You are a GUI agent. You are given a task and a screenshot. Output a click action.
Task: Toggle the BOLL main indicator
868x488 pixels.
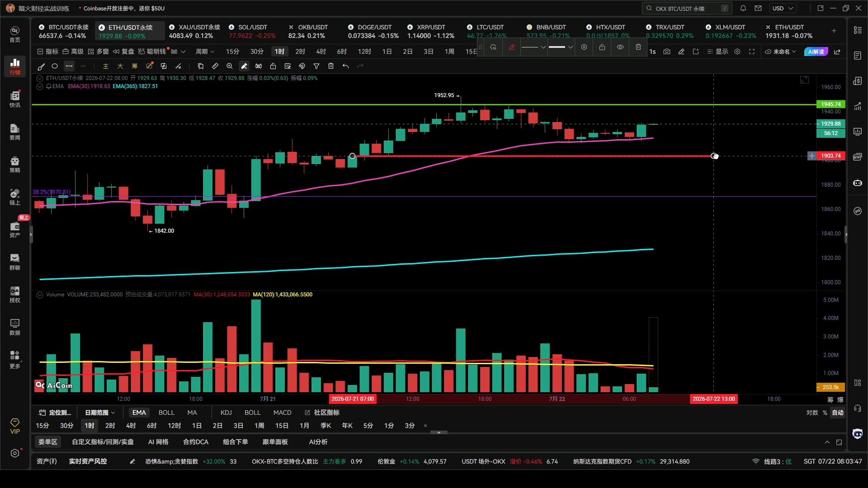pyautogui.click(x=166, y=413)
